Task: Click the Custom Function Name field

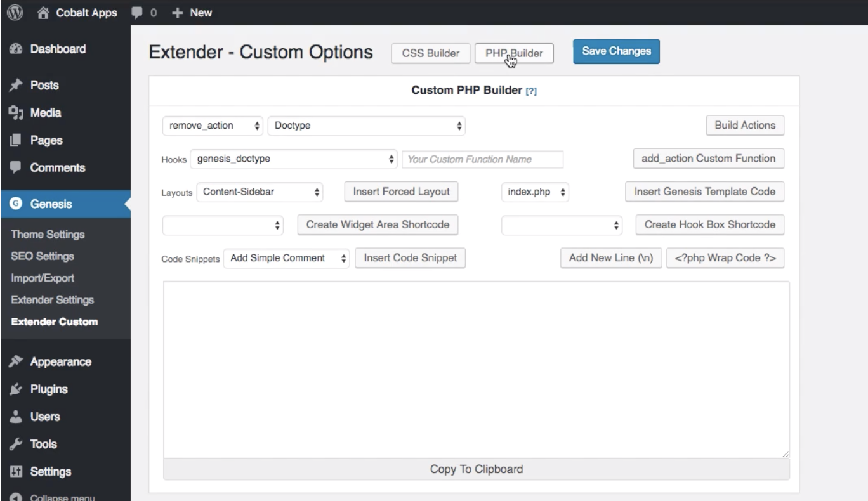Action: coord(482,160)
